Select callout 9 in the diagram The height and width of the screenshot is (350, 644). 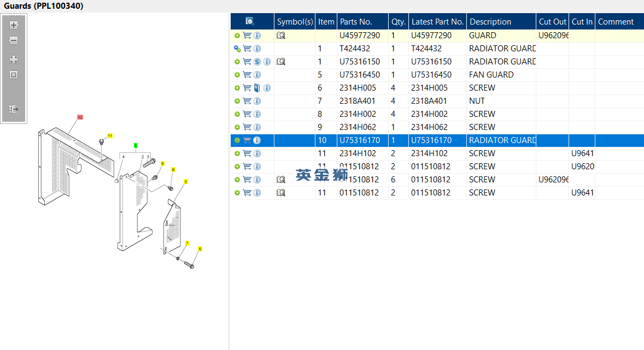pos(163,164)
